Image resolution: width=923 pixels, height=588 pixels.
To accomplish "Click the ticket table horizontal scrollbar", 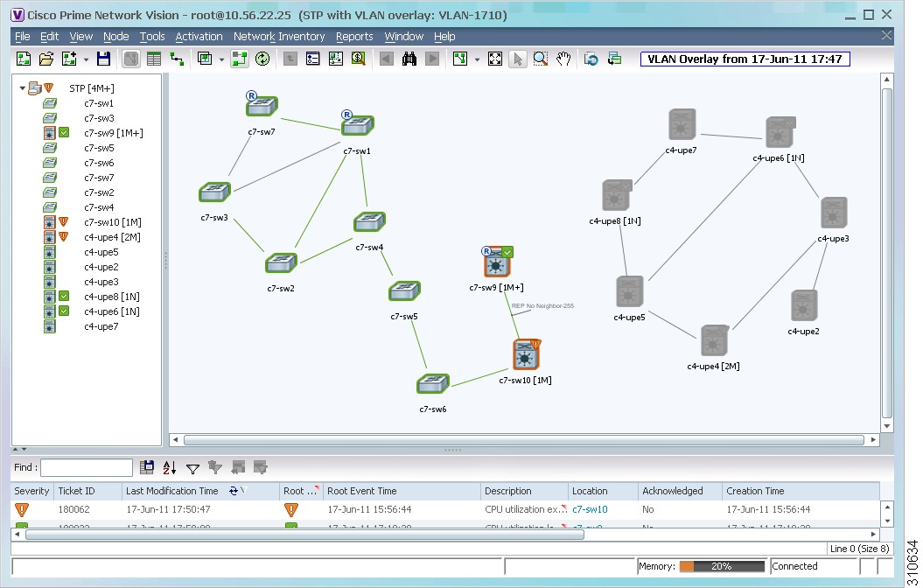I will 305,535.
